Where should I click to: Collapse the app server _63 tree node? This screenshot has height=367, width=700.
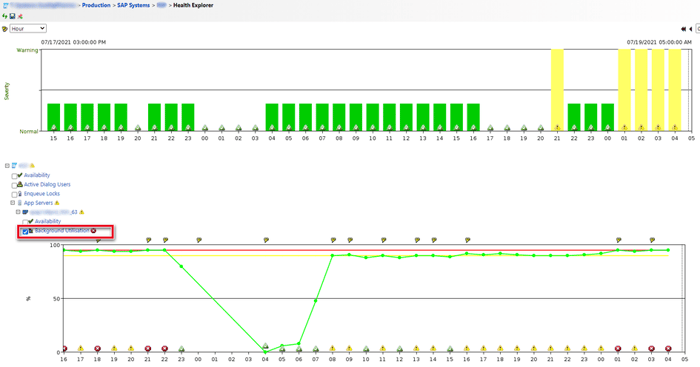point(18,212)
